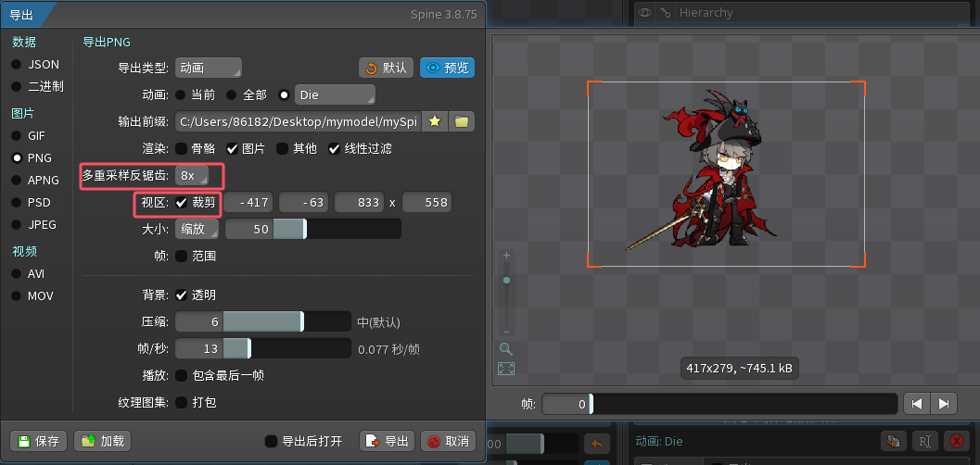Click 预览 preview toggle button

pos(448,68)
